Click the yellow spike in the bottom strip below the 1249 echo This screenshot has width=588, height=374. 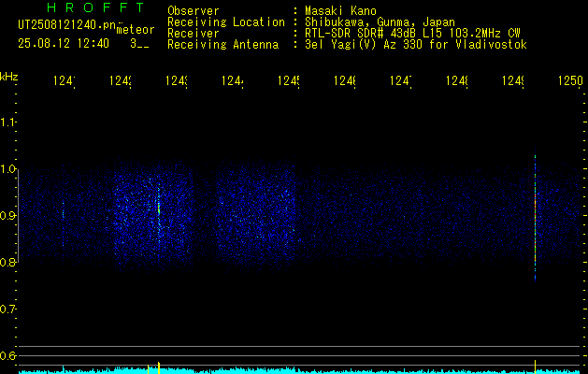click(535, 367)
